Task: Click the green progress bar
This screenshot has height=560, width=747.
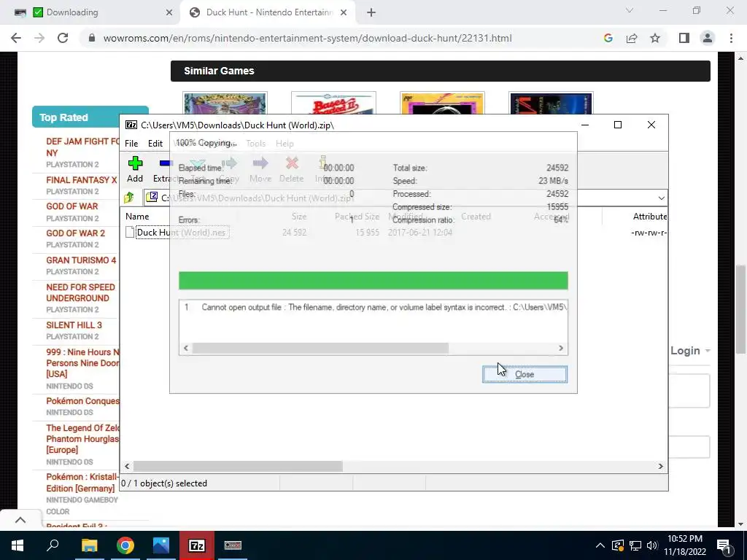Action: (x=373, y=281)
